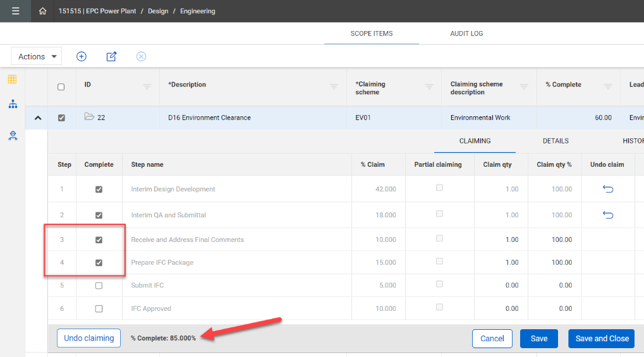Open the ID column filter icon

[147, 87]
